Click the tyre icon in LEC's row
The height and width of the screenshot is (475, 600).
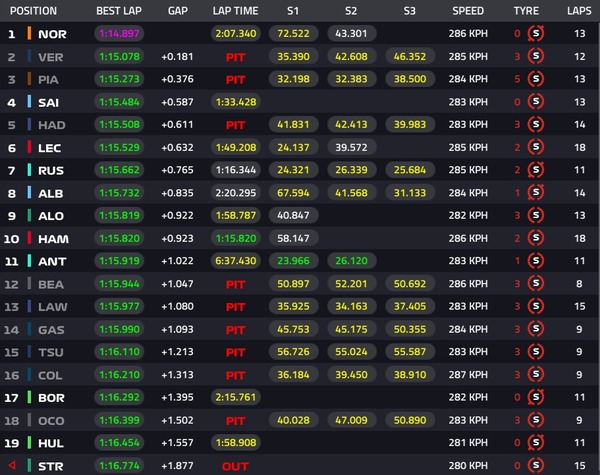[535, 148]
